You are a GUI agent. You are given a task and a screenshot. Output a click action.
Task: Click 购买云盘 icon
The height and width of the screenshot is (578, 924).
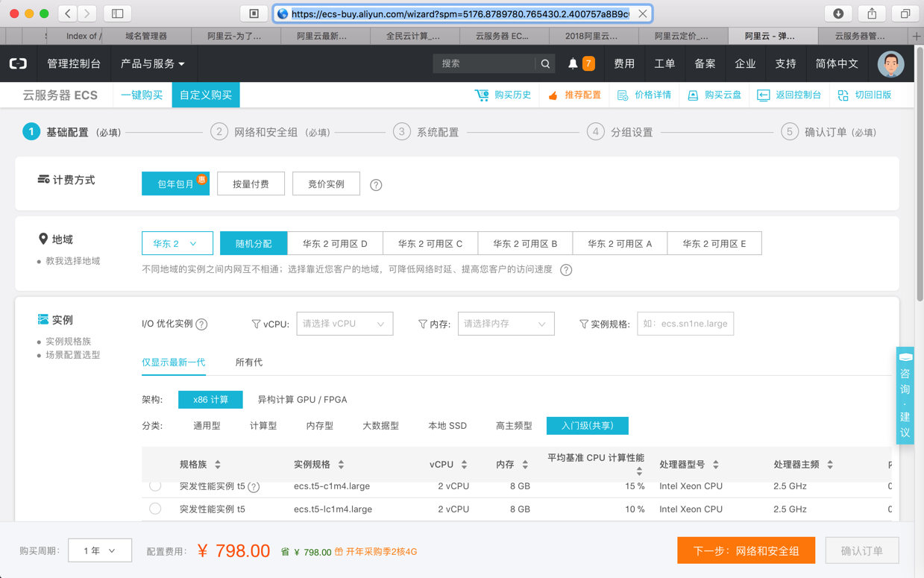pyautogui.click(x=693, y=95)
